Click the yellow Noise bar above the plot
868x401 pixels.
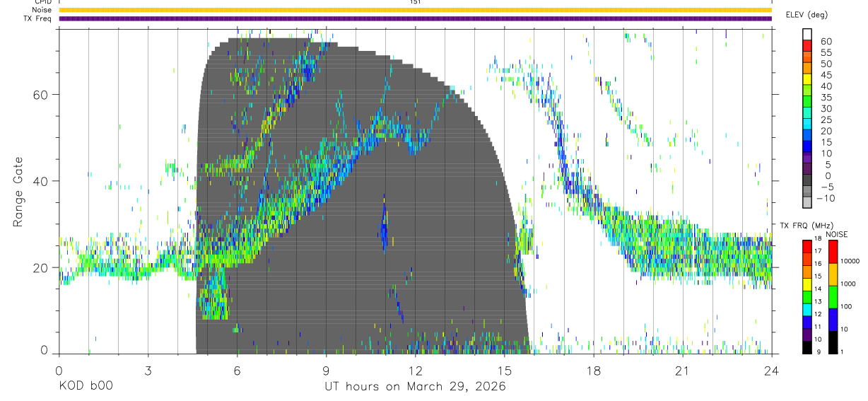pos(415,10)
